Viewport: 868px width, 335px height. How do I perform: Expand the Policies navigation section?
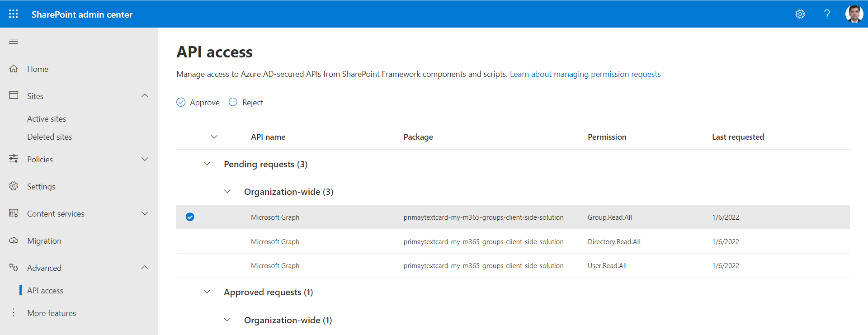coord(145,159)
